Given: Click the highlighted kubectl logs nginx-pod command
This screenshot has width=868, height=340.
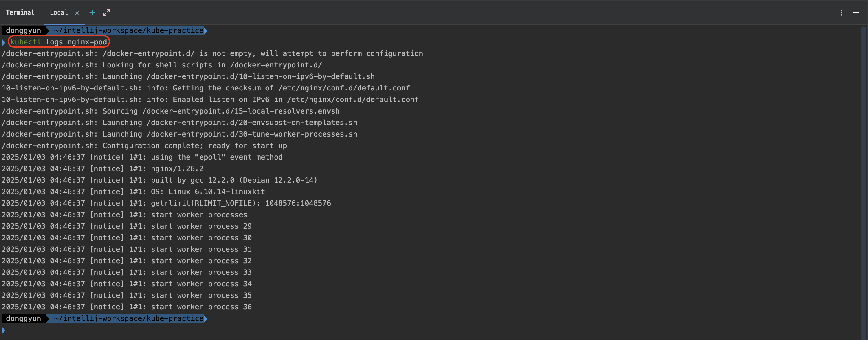Looking at the screenshot, I should [x=59, y=42].
